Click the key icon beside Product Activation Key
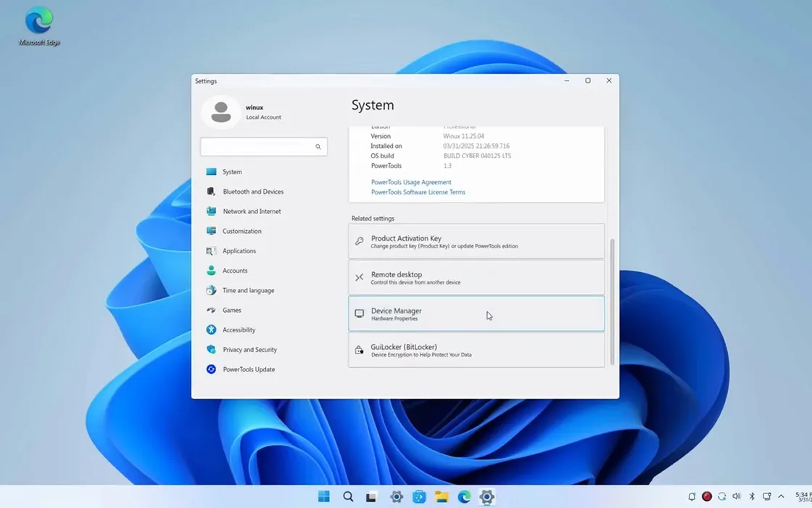Viewport: 812px width, 508px height. pos(359,241)
